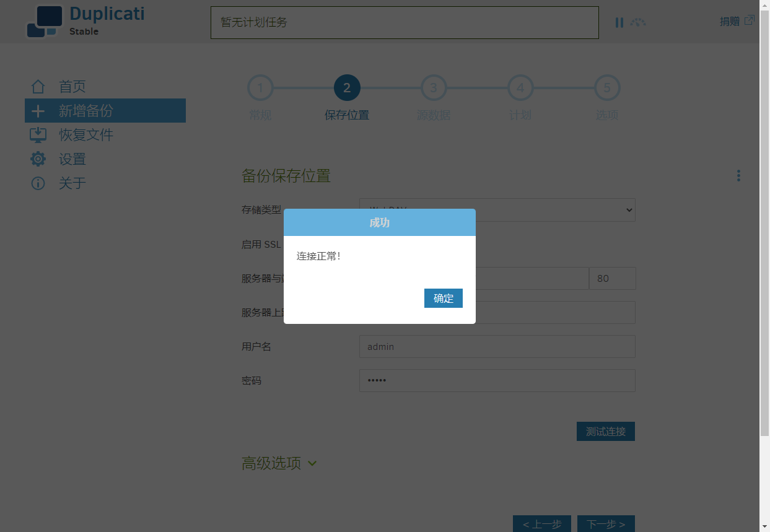Open the throttle speed gauge icon

tap(638, 22)
